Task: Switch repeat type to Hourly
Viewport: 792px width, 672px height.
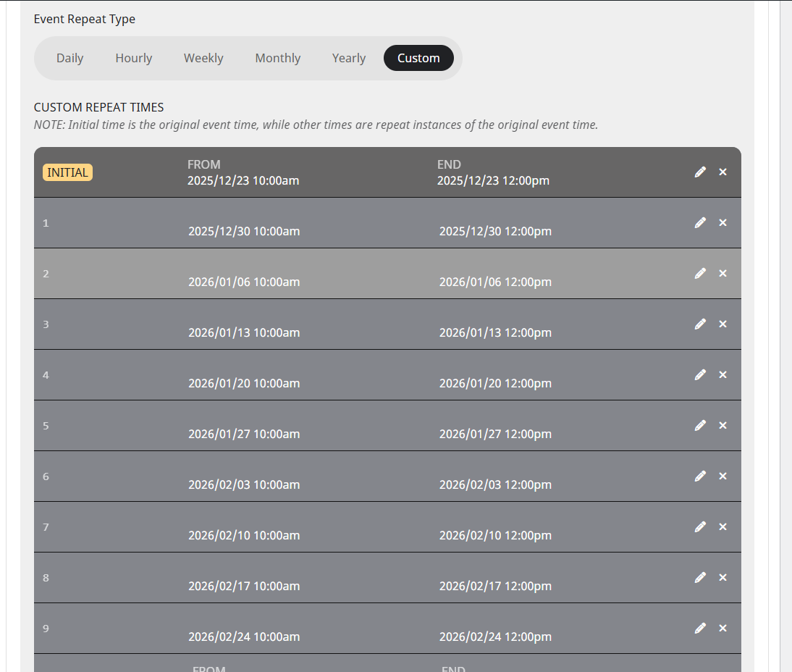Action: pyautogui.click(x=134, y=58)
